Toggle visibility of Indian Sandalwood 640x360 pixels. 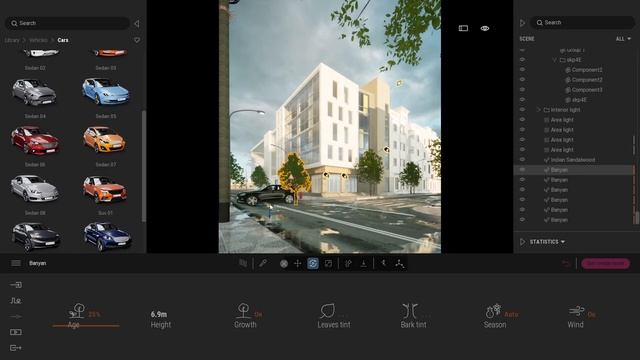(522, 160)
